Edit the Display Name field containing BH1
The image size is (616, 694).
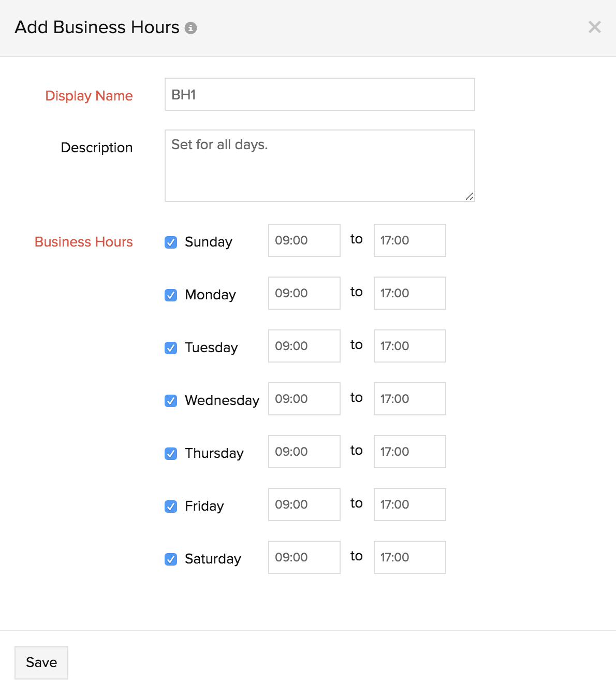(319, 94)
